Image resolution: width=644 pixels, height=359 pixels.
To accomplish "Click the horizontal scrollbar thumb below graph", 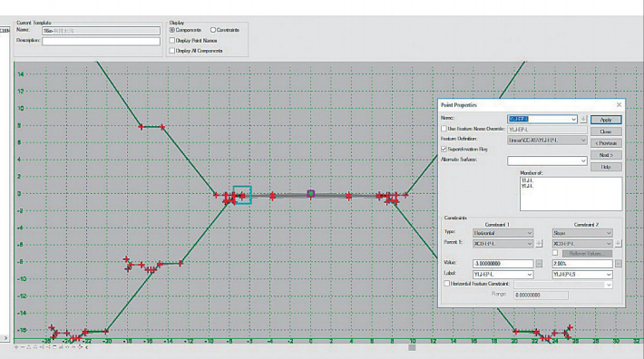I will pos(412,347).
